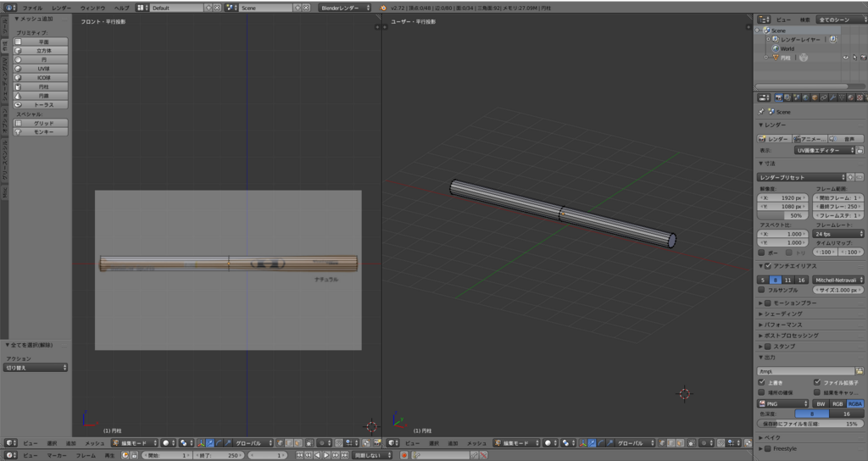The height and width of the screenshot is (461, 868).
Task: Select the scale manipulator icon in the right viewport
Action: [x=609, y=443]
